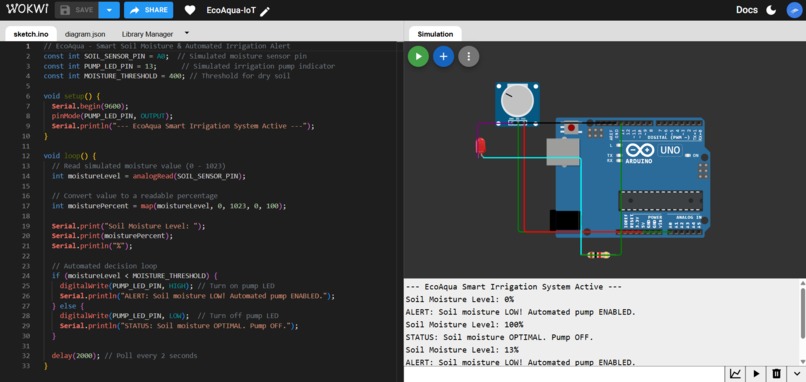The image size is (806, 382).
Task: Collapse serial monitor with chevron down
Action: pyautogui.click(x=797, y=374)
